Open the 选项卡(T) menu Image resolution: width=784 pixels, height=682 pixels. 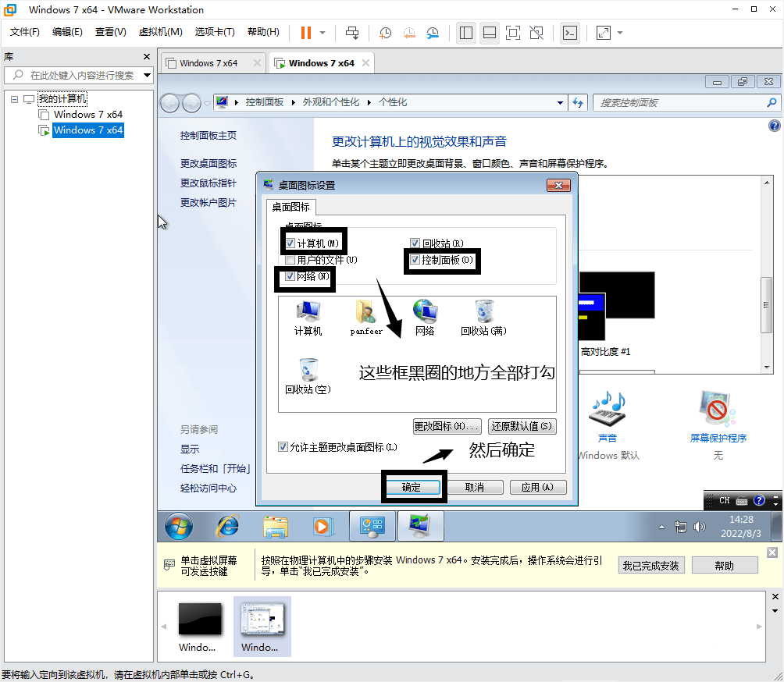click(x=215, y=33)
